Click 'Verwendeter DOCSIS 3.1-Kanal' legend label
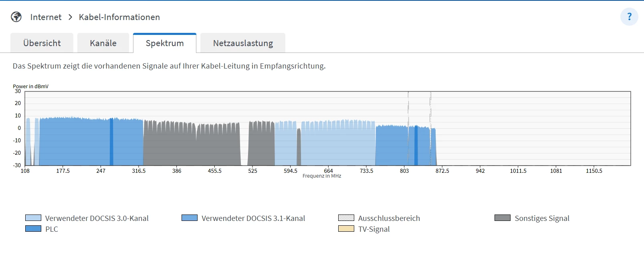 pos(253,218)
